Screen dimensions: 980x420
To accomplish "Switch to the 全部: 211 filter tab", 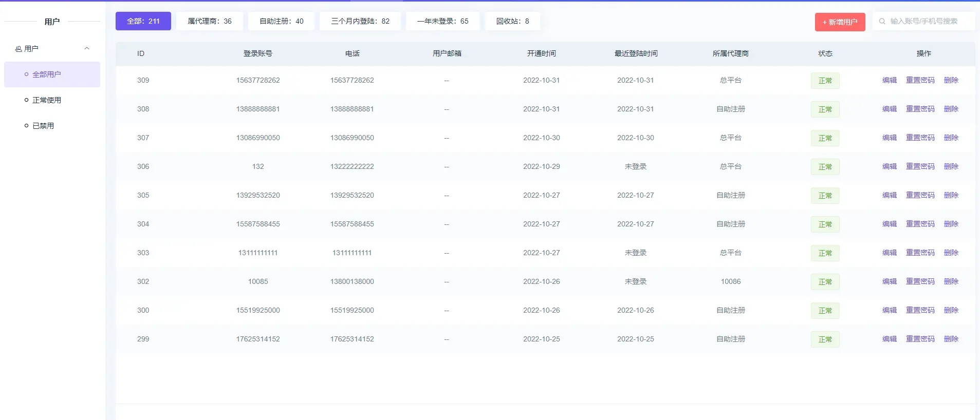I will point(143,21).
